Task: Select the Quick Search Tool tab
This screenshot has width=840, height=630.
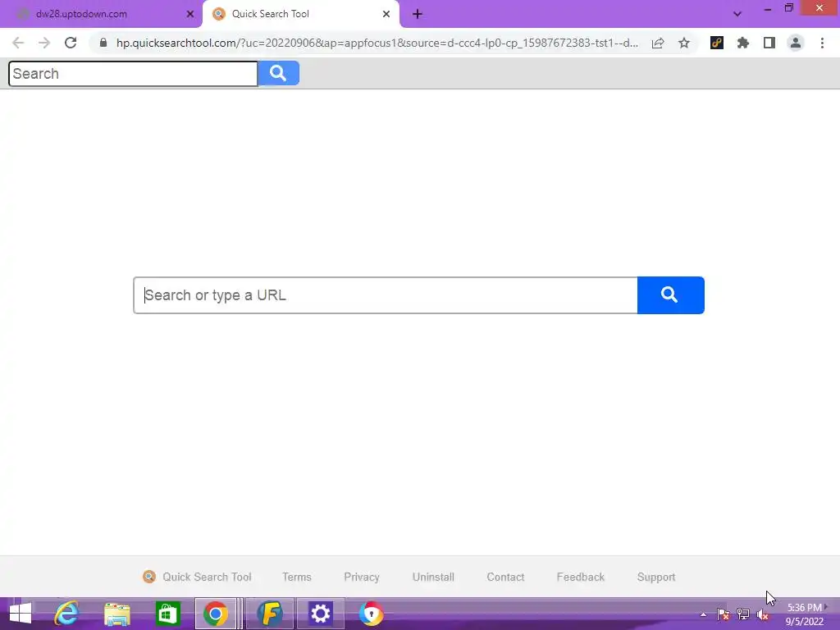Action: coord(300,14)
